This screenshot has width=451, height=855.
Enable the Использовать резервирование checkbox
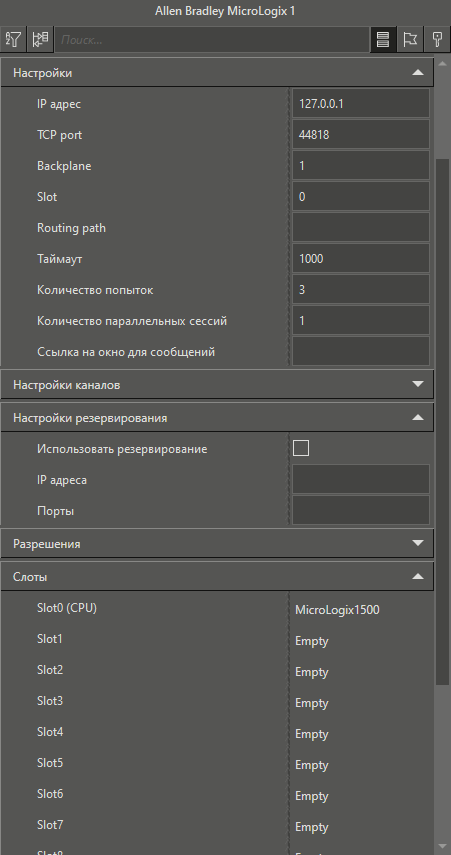point(300,448)
